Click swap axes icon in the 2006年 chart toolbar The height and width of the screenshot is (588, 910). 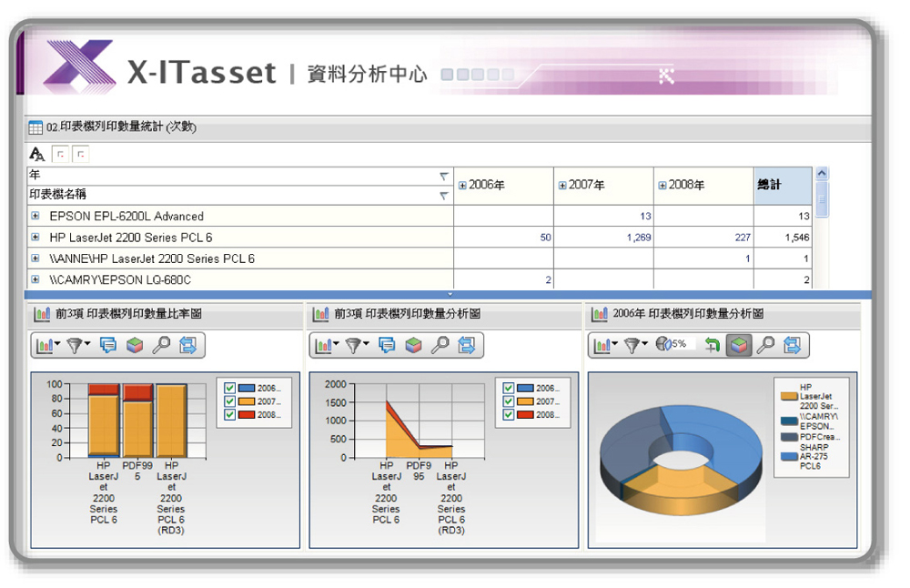(x=793, y=345)
